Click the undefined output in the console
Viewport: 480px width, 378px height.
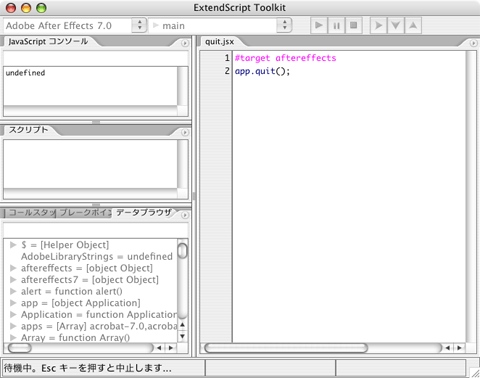coord(25,73)
